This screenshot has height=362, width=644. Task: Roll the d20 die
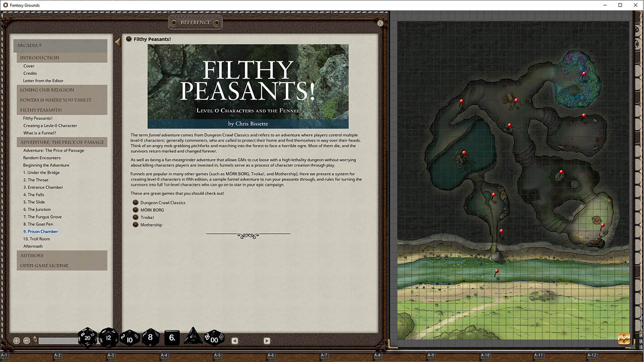87,337
